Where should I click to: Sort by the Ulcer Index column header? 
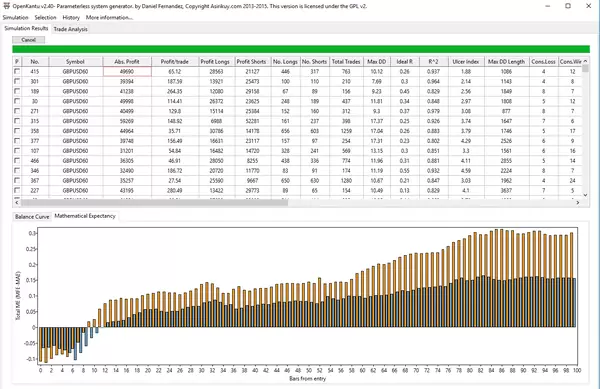(466, 62)
